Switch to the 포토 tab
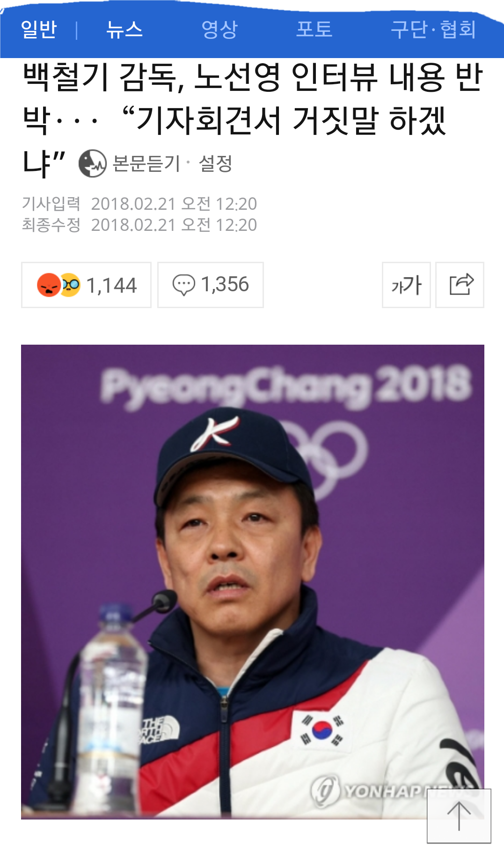The image size is (504, 864). click(x=314, y=30)
